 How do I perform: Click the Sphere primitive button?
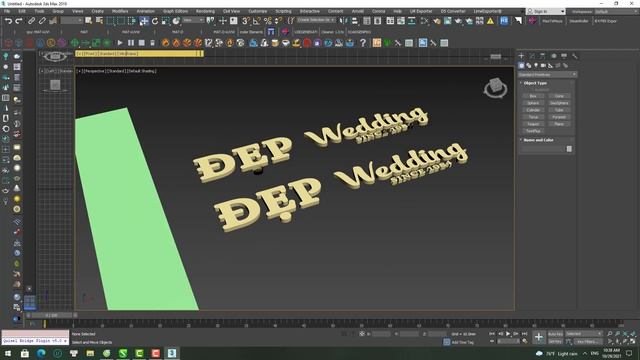tap(533, 103)
